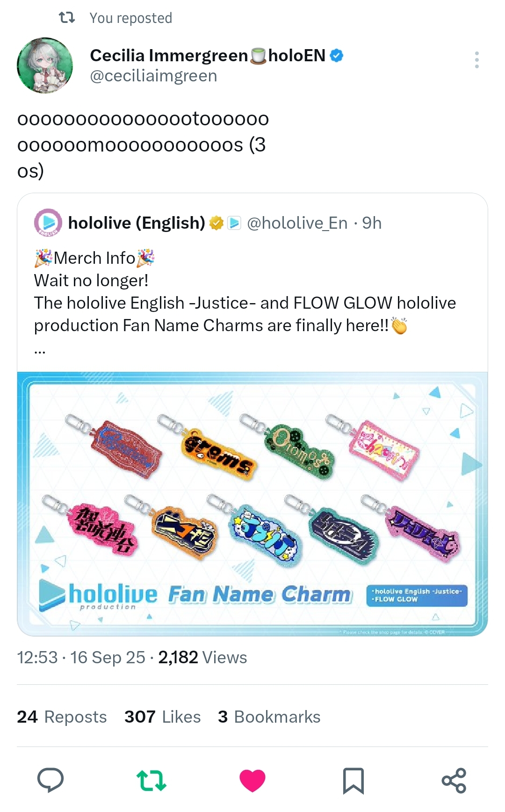Open Cecilia Immergreen's profile avatar

tap(45, 65)
